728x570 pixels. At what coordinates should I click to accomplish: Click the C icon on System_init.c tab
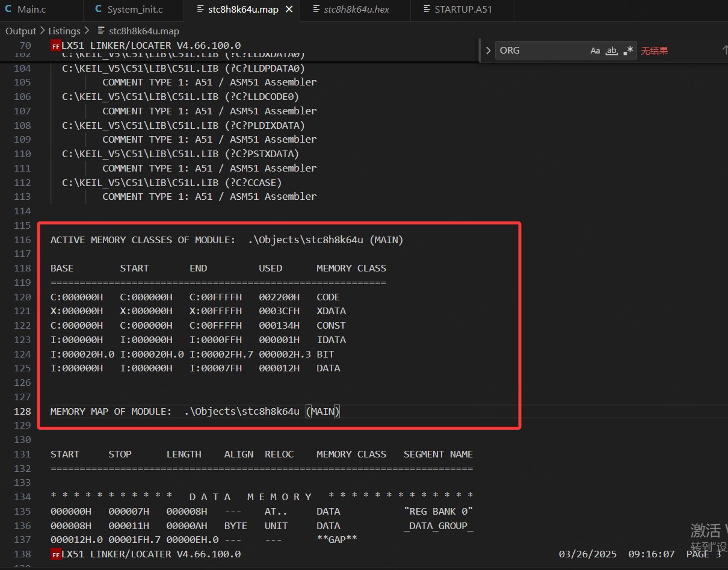pos(99,10)
